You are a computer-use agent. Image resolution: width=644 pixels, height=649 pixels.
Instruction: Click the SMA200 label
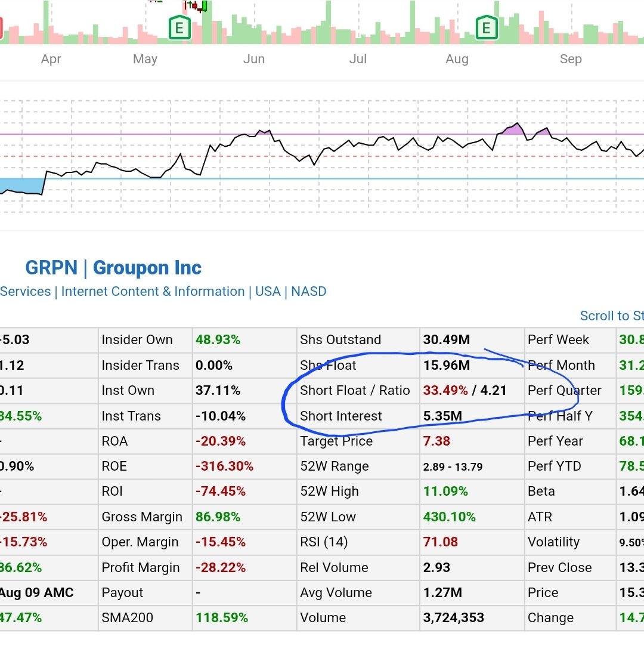point(128,618)
